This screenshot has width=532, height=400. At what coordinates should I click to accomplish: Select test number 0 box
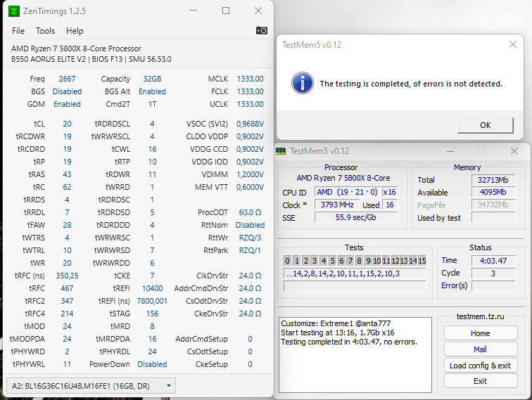tap(287, 261)
